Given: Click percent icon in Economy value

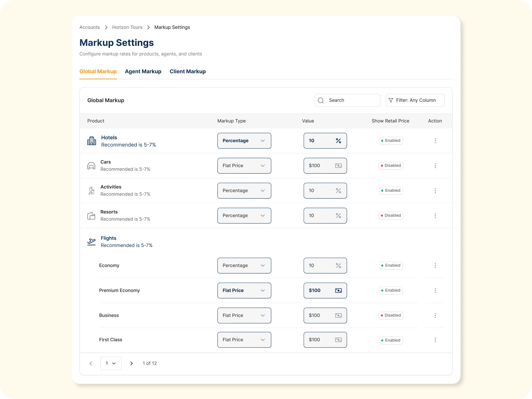Looking at the screenshot, I should [x=338, y=265].
